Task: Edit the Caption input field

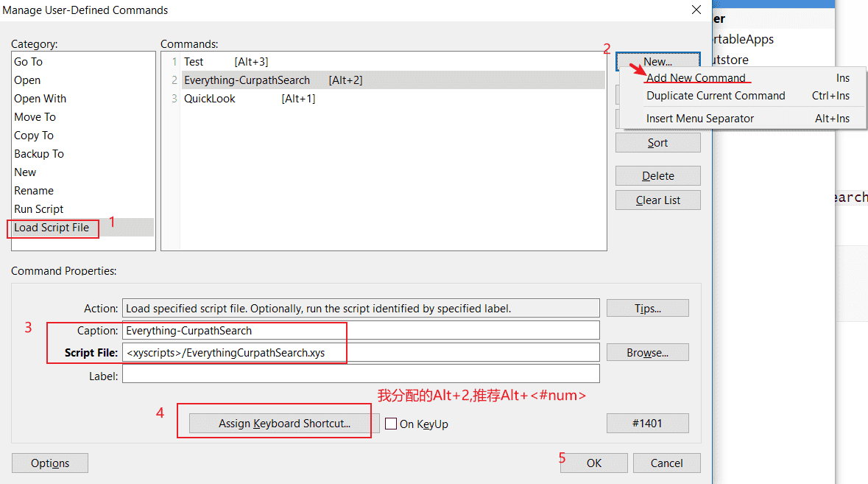Action: pos(361,331)
